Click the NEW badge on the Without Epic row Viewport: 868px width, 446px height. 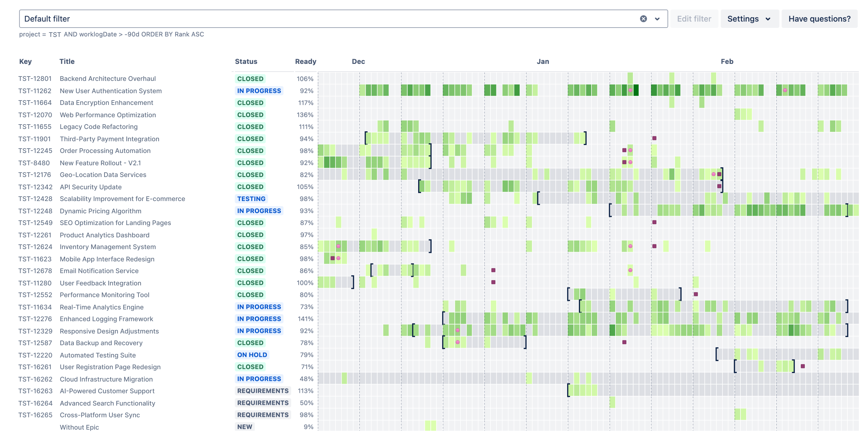click(244, 426)
